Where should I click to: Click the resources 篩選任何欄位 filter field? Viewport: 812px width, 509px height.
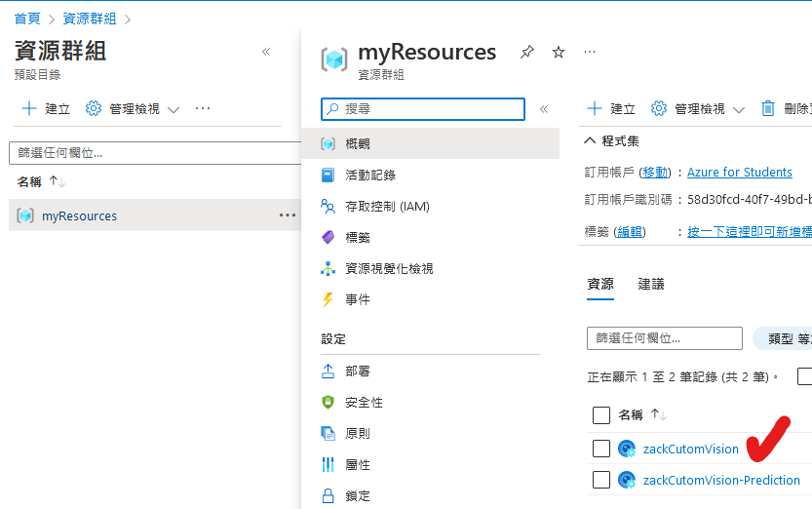[x=665, y=338]
